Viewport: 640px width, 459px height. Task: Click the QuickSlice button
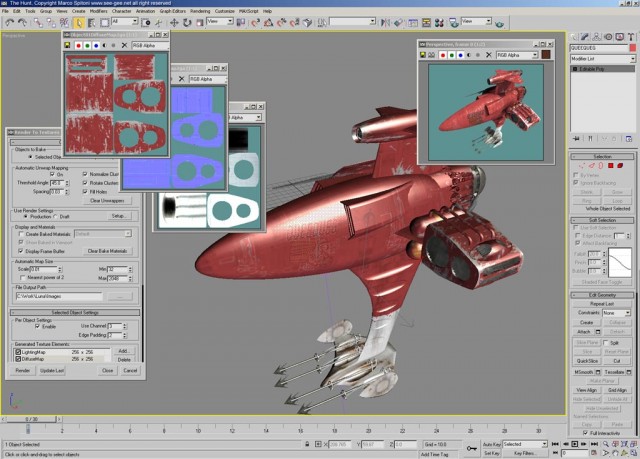tap(587, 361)
